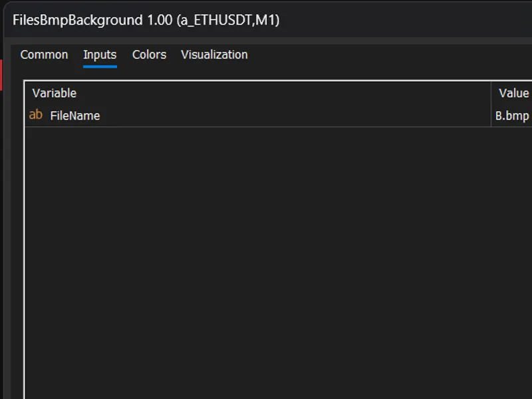
Task: Click the divider between Variable and Value columns
Action: (491, 104)
